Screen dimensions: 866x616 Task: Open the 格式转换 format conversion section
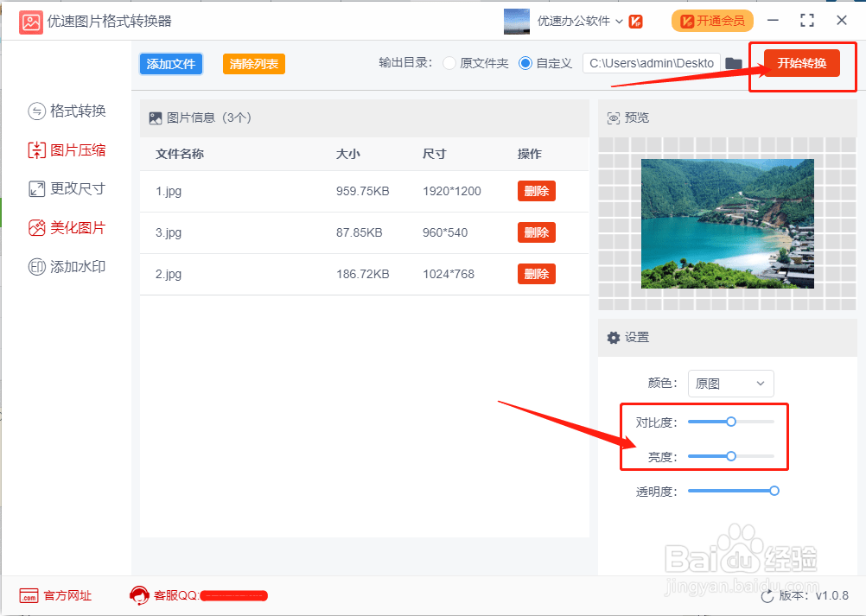(x=67, y=111)
